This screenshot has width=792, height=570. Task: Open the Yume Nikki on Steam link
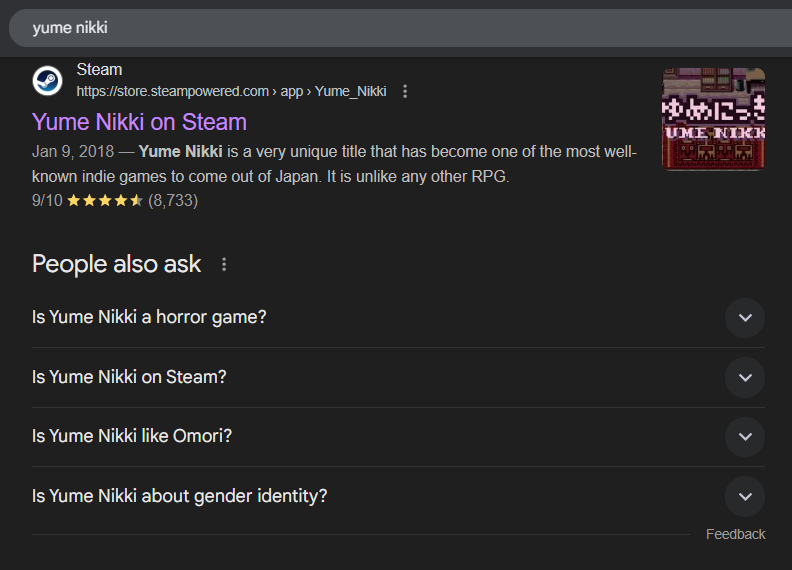(x=139, y=122)
